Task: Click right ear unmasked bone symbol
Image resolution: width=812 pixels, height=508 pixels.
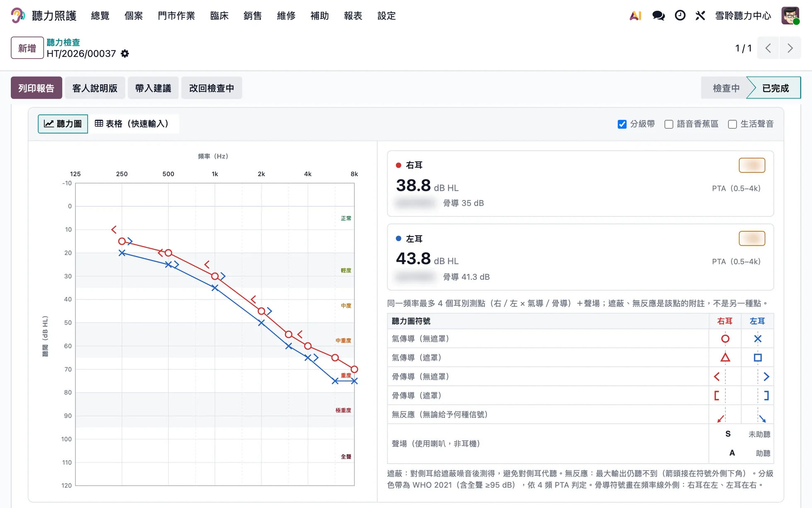Action: tap(717, 377)
